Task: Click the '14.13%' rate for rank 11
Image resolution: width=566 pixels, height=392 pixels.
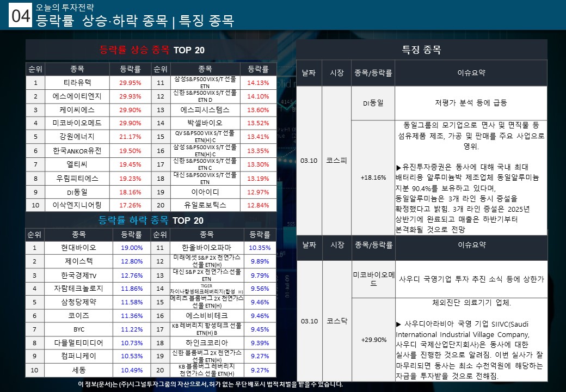Action: (x=258, y=83)
